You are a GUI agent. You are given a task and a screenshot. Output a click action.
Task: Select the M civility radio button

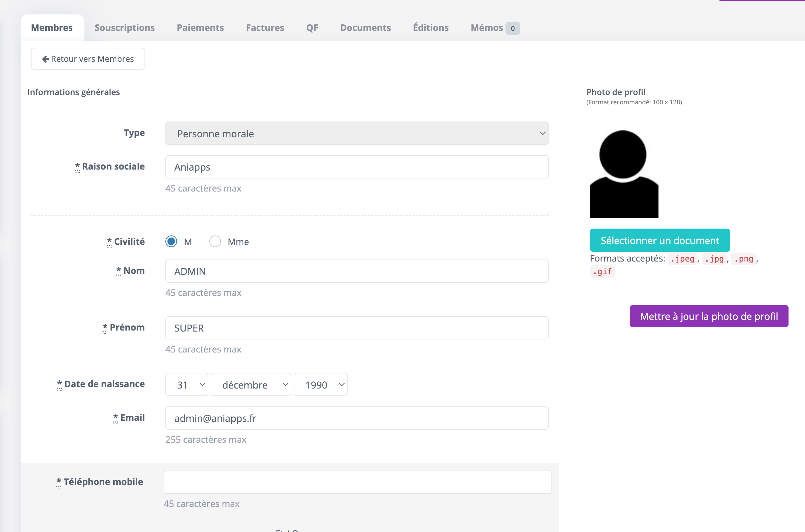[171, 241]
